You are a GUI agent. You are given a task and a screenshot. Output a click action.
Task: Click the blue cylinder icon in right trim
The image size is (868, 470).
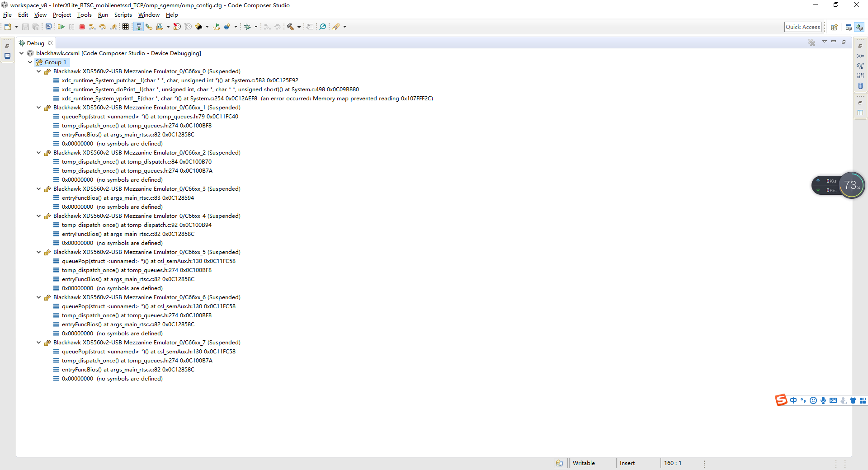click(860, 86)
